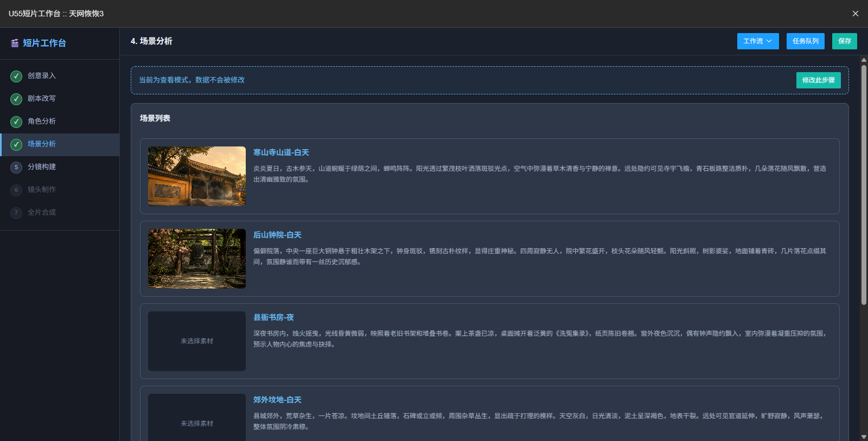Click the green checkmark icon for 剧本改写
This screenshot has width=868, height=441.
16,99
